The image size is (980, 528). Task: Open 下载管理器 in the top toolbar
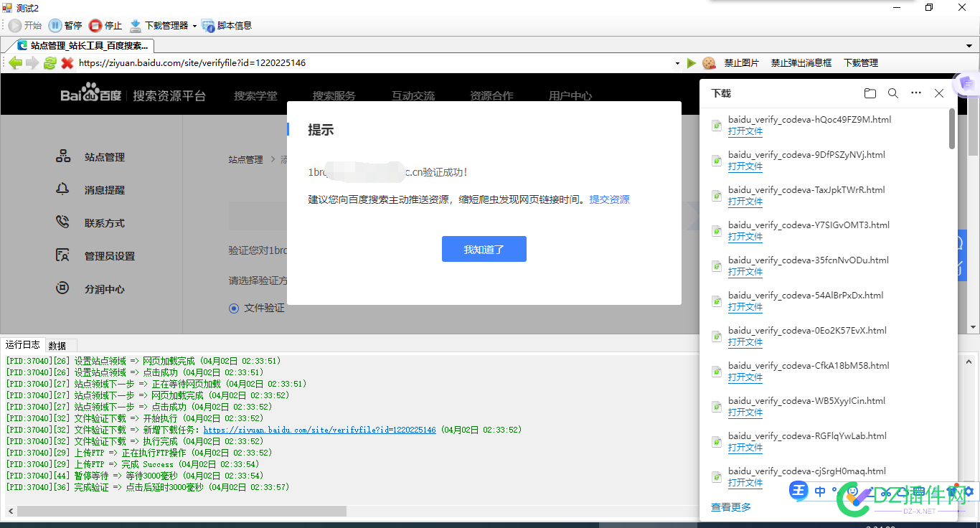[159, 26]
